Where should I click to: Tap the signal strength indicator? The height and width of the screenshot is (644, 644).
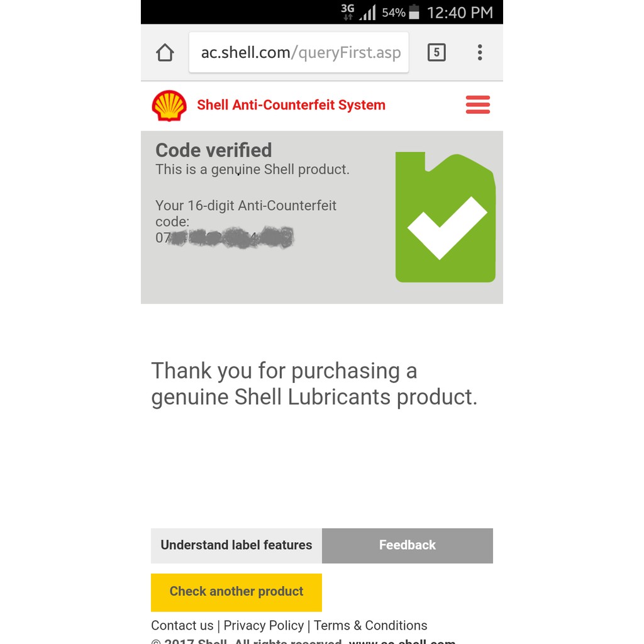point(367,13)
